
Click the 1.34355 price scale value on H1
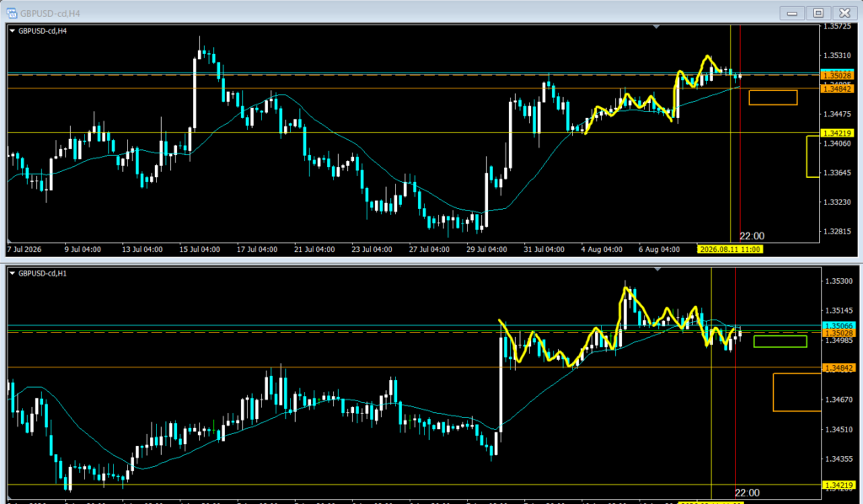click(839, 458)
